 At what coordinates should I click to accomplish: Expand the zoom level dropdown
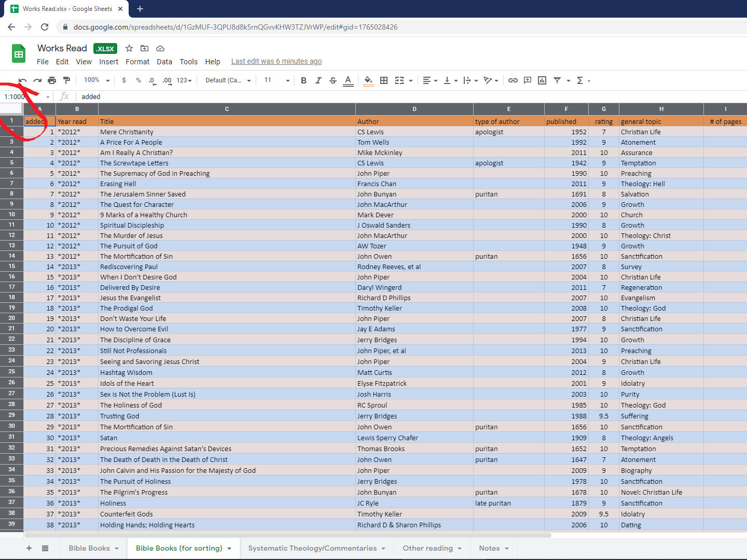pyautogui.click(x=97, y=80)
